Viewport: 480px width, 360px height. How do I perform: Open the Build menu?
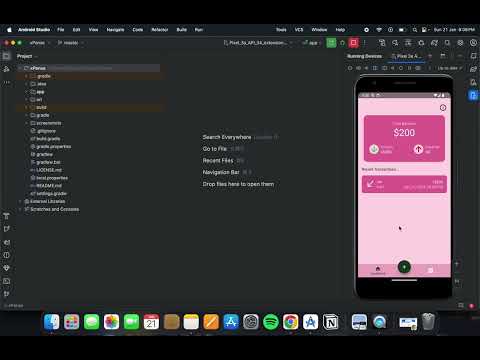(182, 30)
